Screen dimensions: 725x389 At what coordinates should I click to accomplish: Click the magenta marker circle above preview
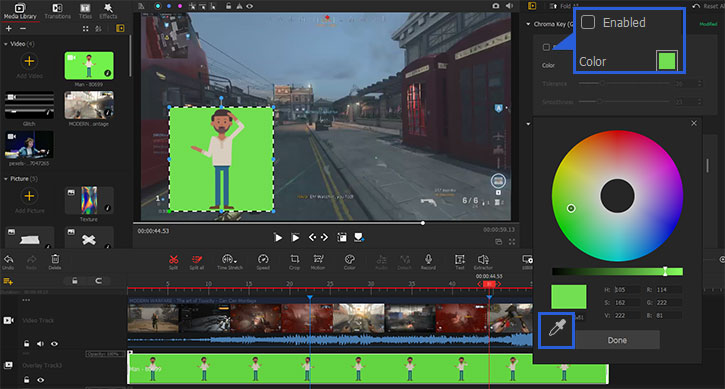(x=180, y=6)
